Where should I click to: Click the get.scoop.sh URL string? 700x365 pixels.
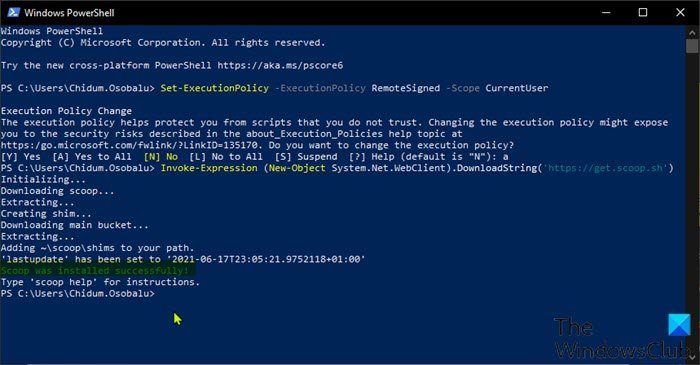coord(605,168)
